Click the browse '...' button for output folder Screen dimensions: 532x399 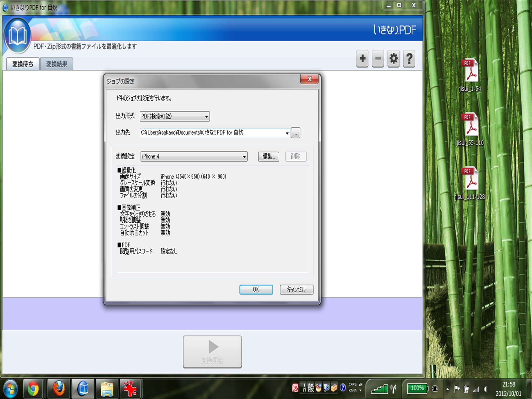coord(296,133)
